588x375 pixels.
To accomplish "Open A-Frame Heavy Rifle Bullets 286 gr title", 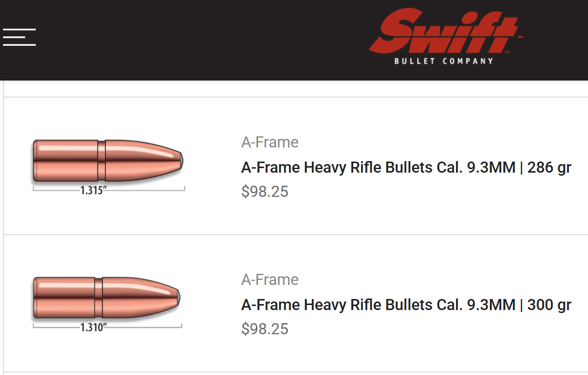I will [x=406, y=167].
